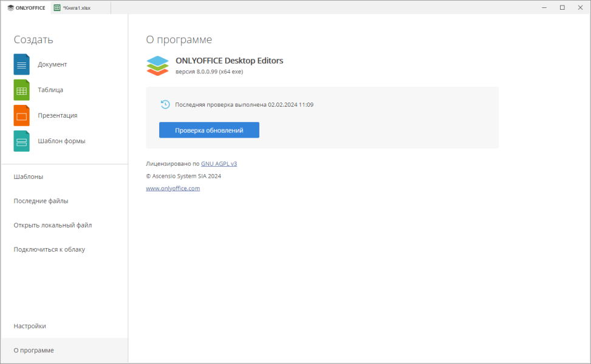Viewport: 591px width, 364px height.
Task: Create a new Презентация
Action: (x=57, y=115)
